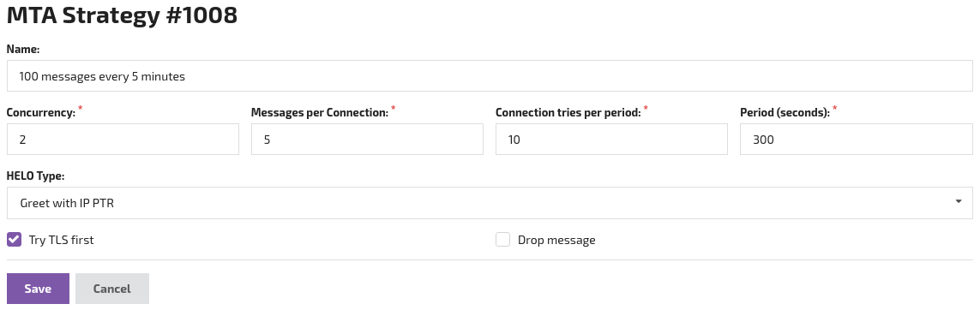Click the "Try TLS first" label text

61,240
